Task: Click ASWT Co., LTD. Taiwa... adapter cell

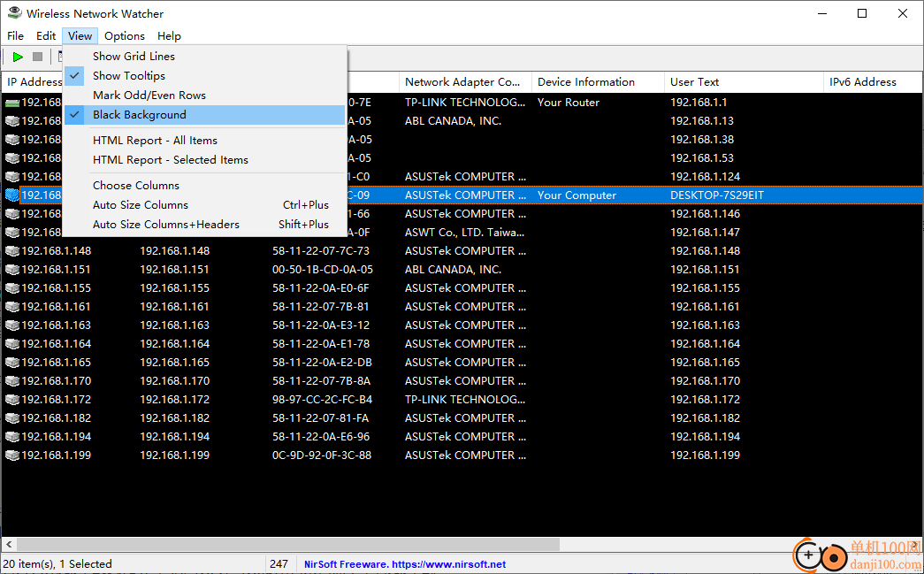Action: (x=464, y=233)
